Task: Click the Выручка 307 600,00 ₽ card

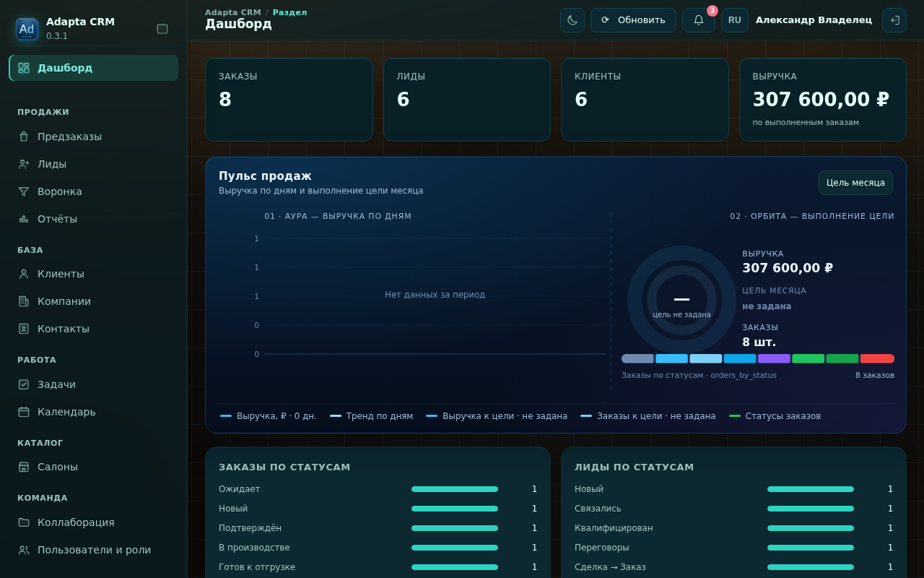Action: coord(823,100)
